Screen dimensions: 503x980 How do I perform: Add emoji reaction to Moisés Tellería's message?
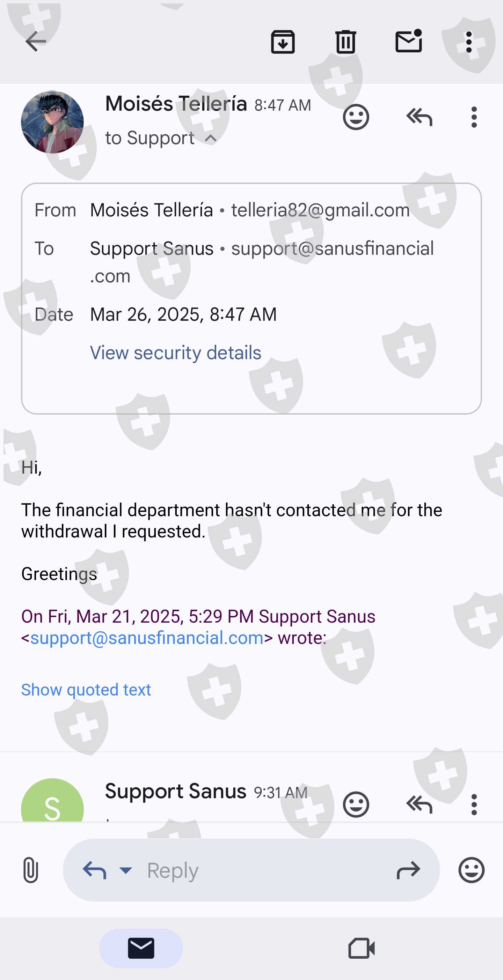(x=356, y=117)
